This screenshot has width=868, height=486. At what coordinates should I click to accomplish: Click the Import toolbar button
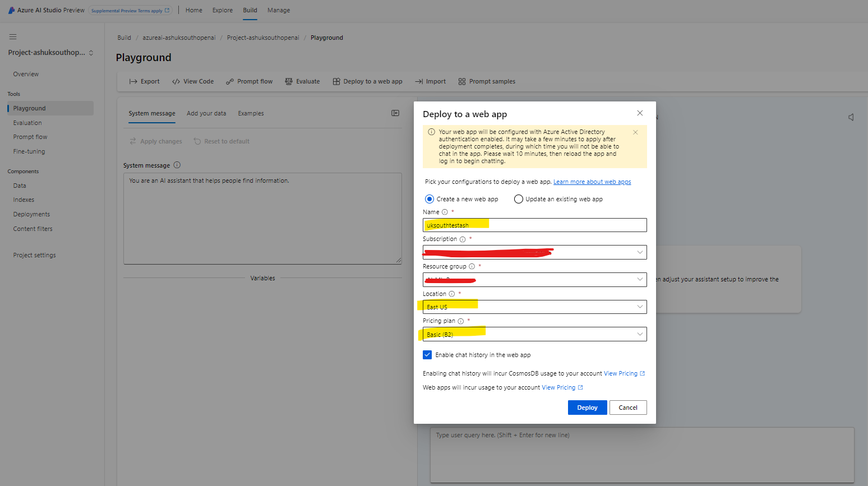430,81
